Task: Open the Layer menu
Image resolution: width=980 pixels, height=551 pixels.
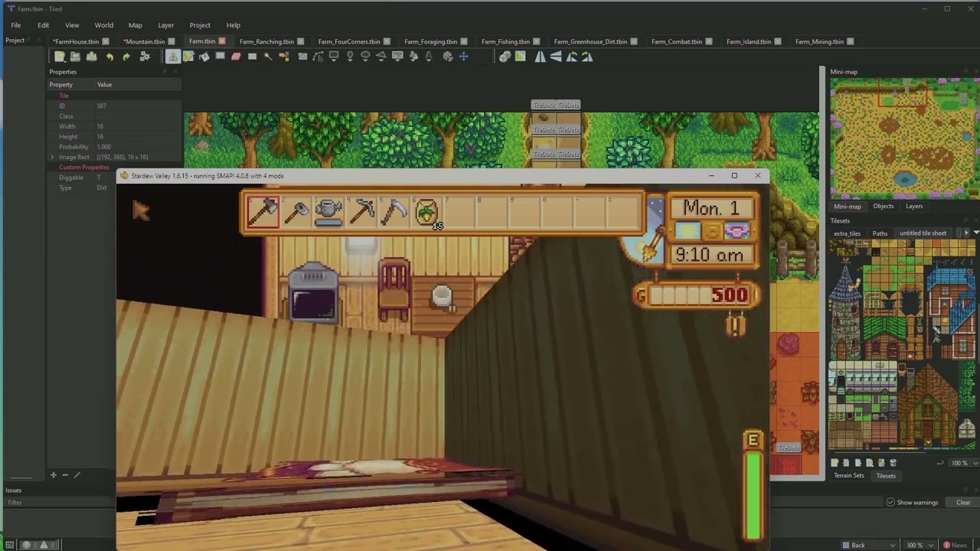Action: pyautogui.click(x=165, y=25)
